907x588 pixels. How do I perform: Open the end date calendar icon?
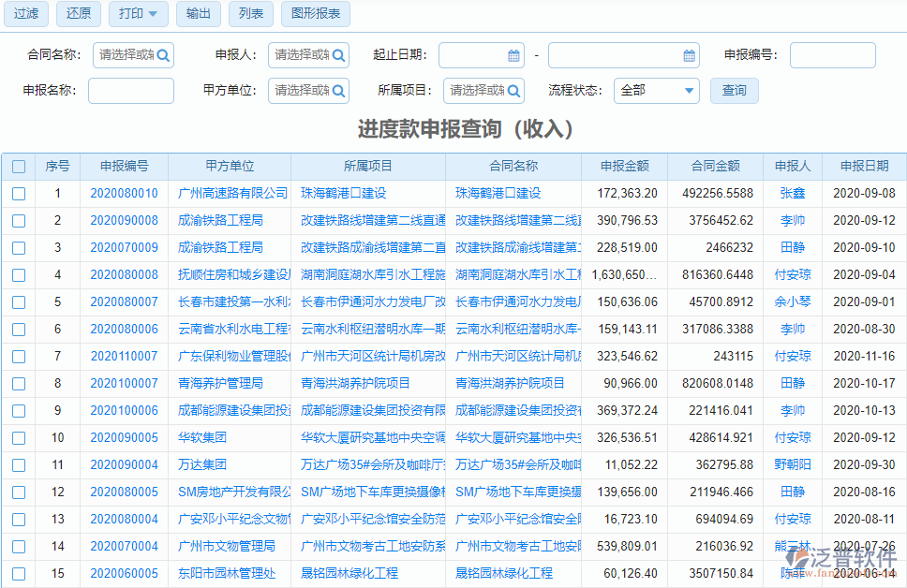click(690, 55)
